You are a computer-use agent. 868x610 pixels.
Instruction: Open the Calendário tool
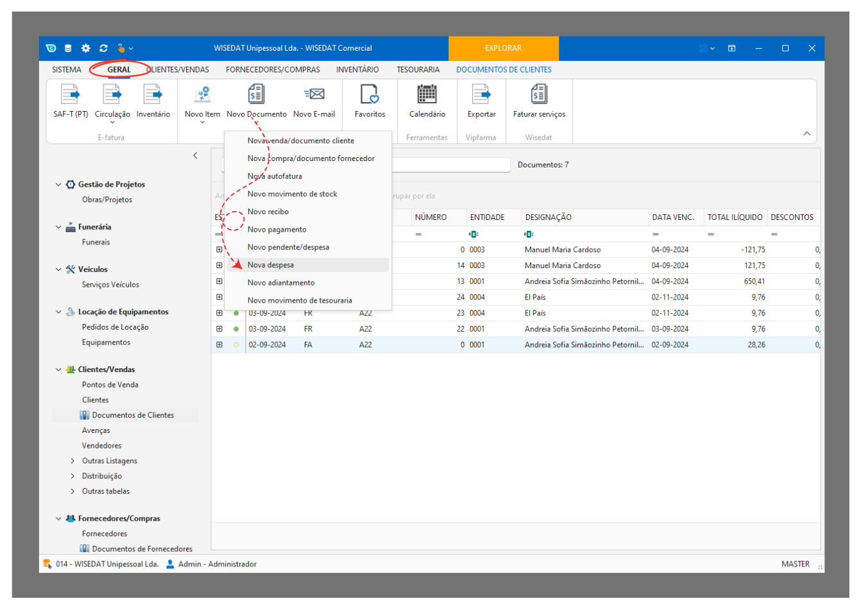pos(427,95)
